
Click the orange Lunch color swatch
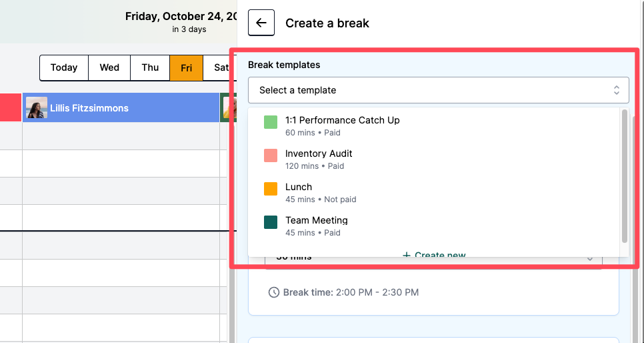pos(271,189)
